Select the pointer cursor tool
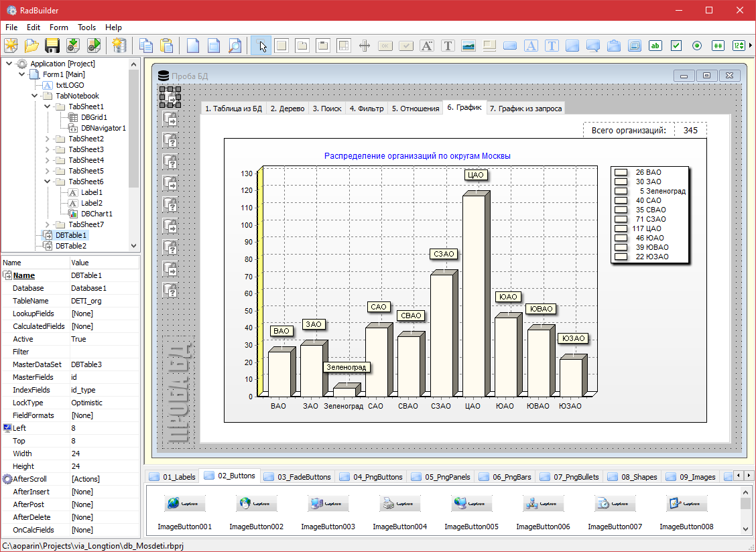The image size is (756, 552). 261,46
